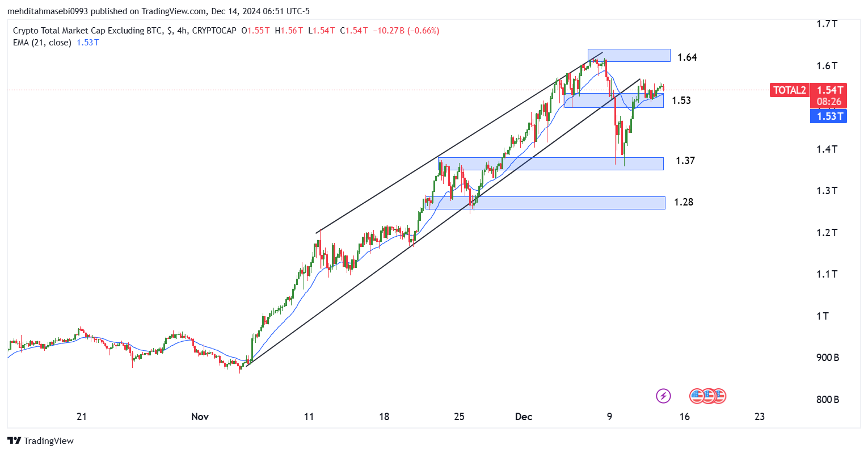Click the 1.1T price axis label

point(827,274)
